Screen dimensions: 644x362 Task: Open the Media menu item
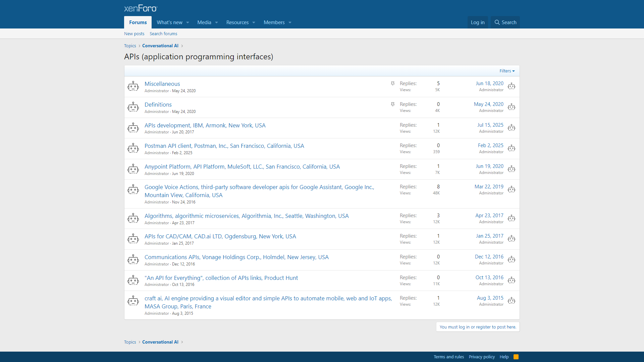[x=204, y=22]
